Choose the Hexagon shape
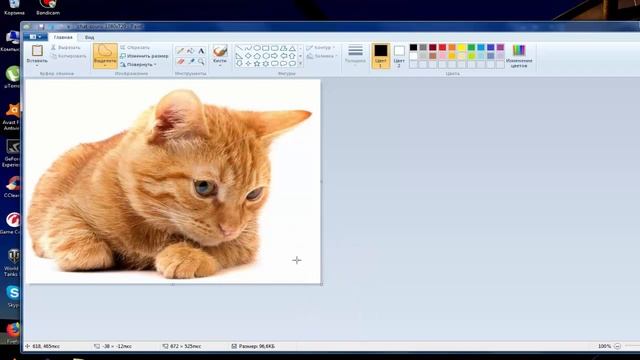The image size is (640, 360). tap(266, 56)
